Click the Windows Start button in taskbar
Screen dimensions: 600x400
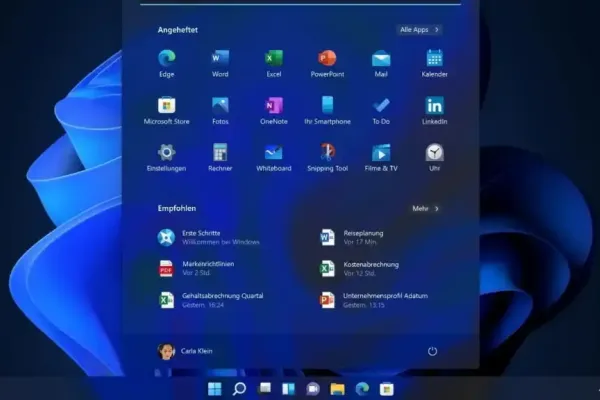tap(214, 389)
